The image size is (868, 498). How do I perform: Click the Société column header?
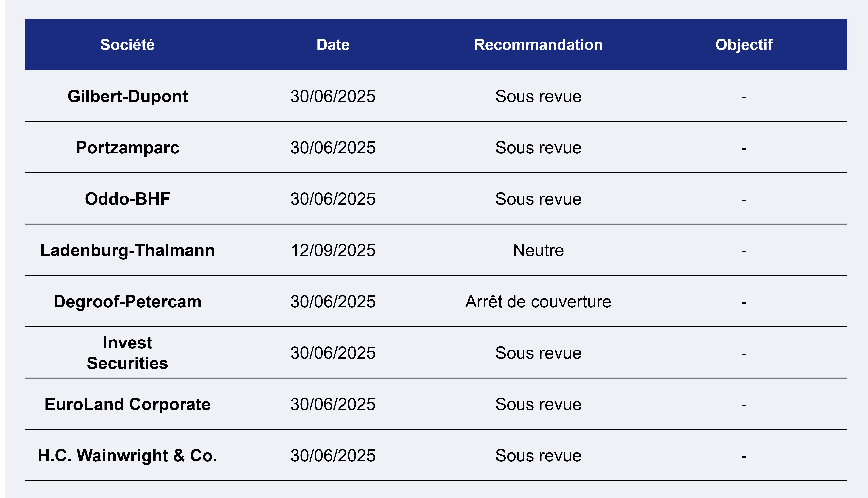point(127,45)
